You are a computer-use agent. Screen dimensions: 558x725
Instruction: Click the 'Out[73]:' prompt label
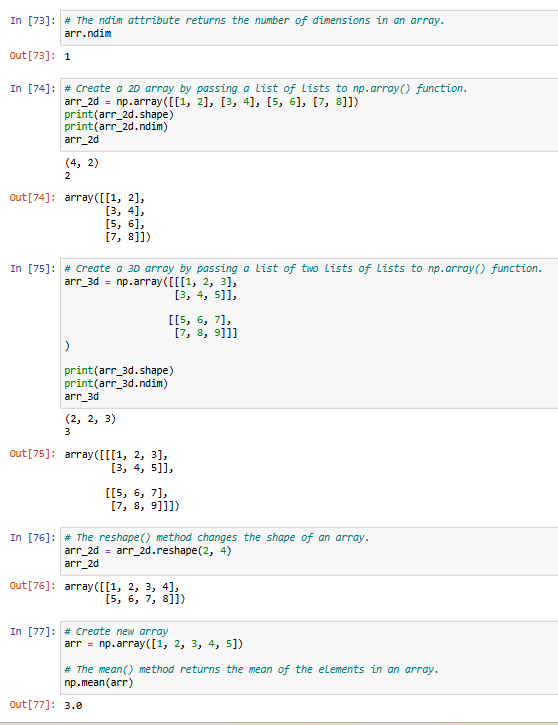[33, 55]
